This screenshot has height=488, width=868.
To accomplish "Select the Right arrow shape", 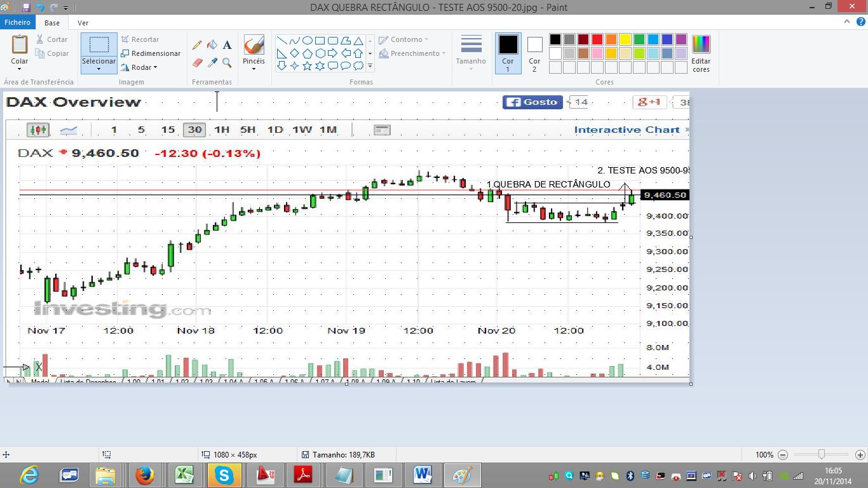I will tap(332, 53).
